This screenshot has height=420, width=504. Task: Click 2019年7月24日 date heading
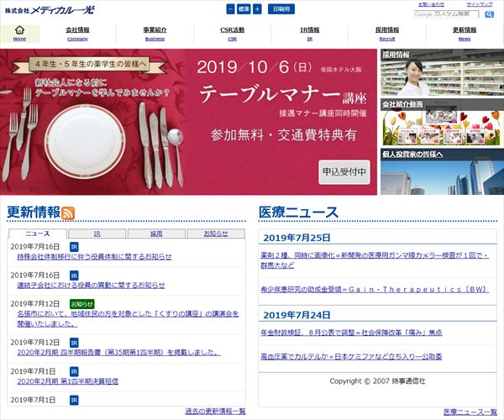(297, 315)
